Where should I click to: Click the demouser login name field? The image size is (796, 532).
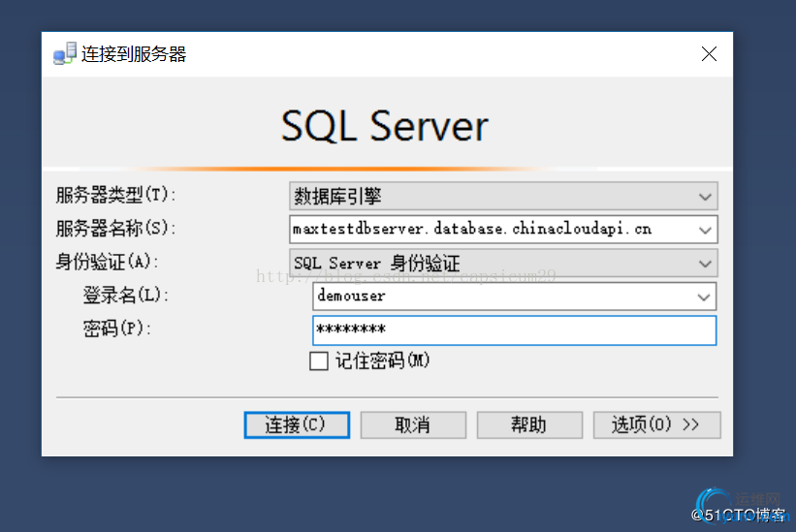pos(499,296)
